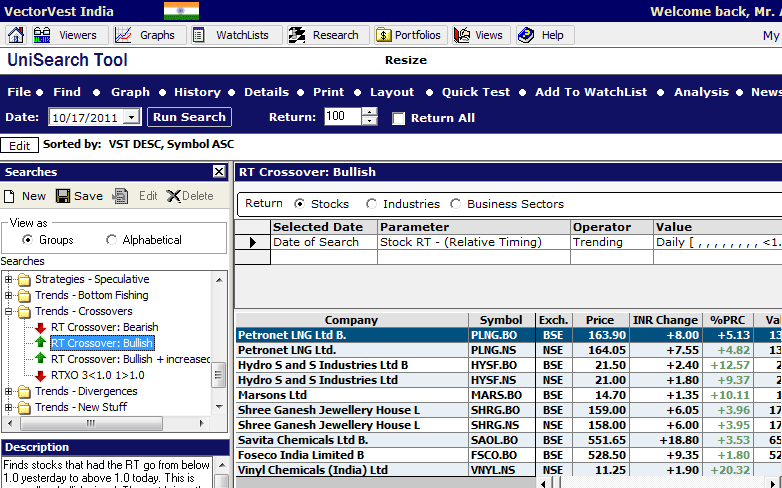Create a New search
The width and height of the screenshot is (782, 488).
pos(24,196)
